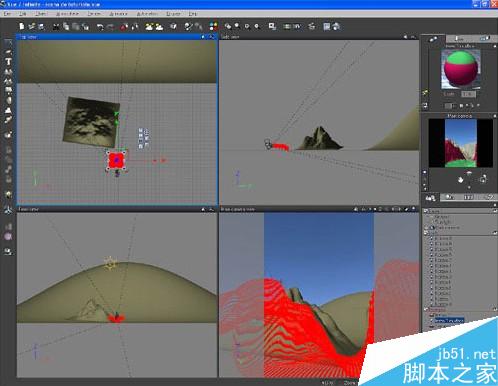The height and width of the screenshot is (386, 498).
Task: Select the pink sphere tool in the left toolbar
Action: [8, 237]
